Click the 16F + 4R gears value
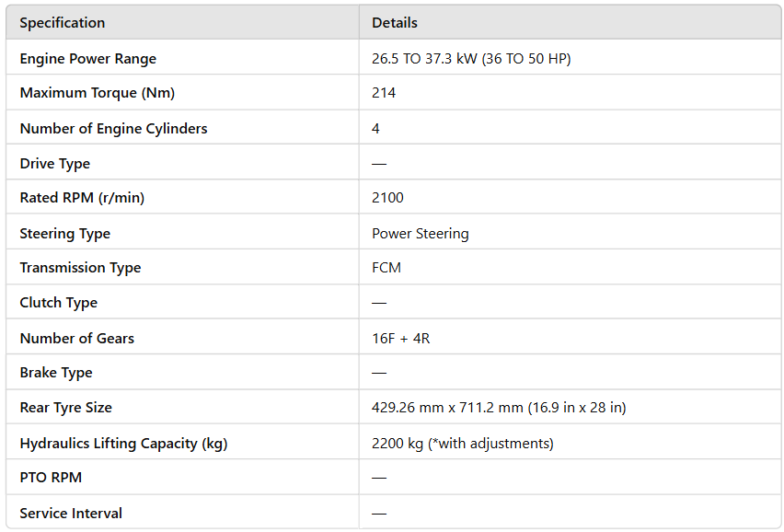Viewport: 784px width, 532px height. tap(400, 339)
